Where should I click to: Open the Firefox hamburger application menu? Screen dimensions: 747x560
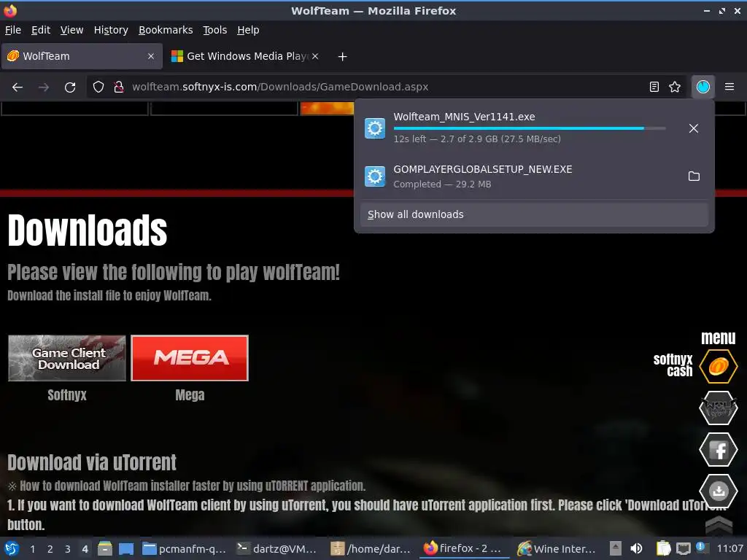coord(729,87)
